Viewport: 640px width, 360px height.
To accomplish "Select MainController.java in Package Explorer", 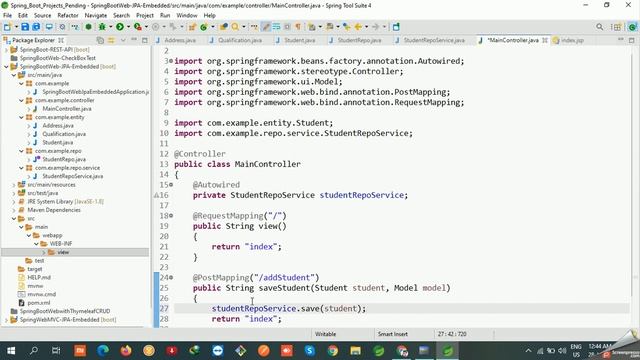I will point(67,109).
